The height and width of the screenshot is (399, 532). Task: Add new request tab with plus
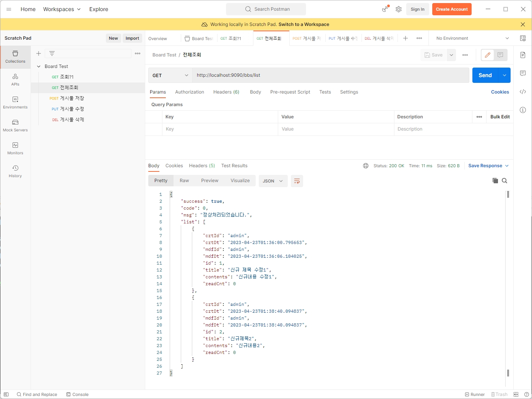click(405, 38)
